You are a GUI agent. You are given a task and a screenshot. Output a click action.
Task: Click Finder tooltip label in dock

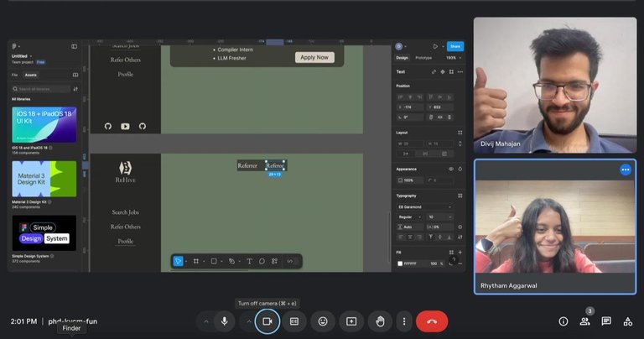71,328
